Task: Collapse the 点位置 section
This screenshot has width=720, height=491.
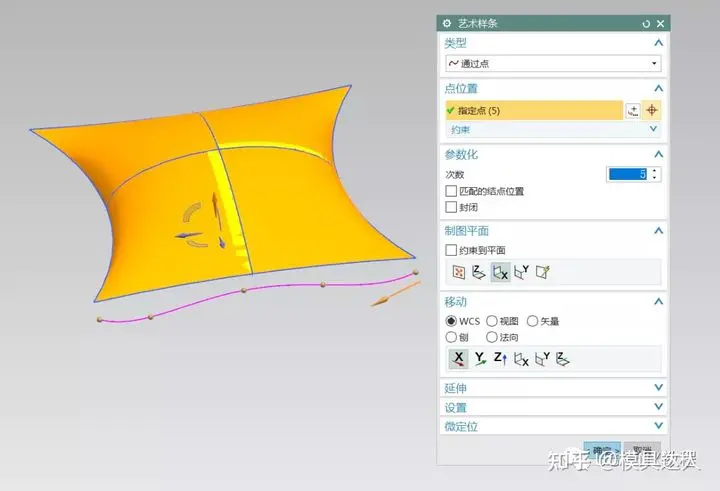Action: point(658,88)
